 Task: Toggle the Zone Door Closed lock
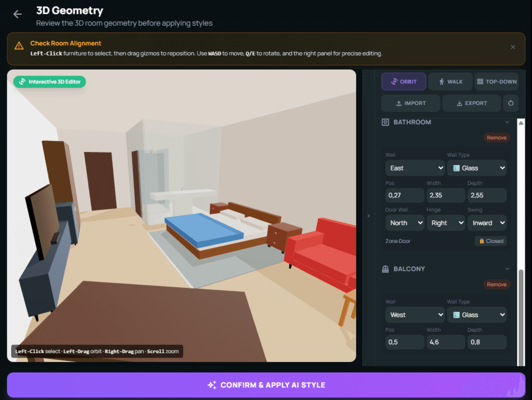[491, 241]
